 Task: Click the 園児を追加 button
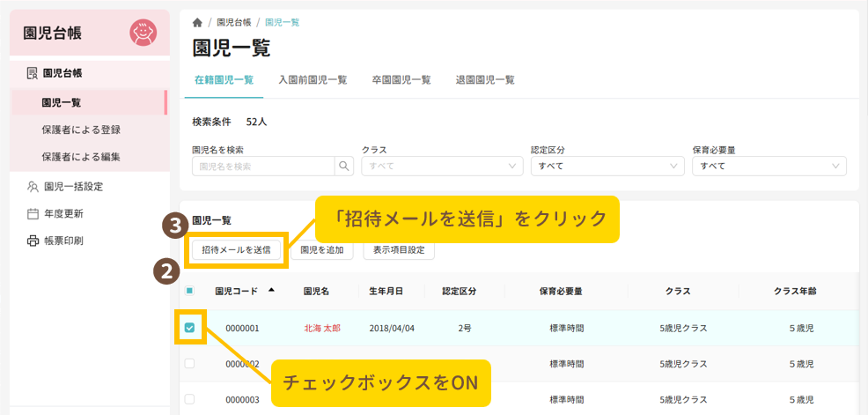tap(322, 250)
